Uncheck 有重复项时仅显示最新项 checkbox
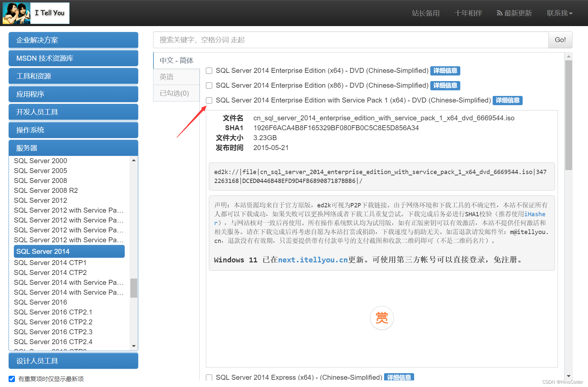Viewport: 588px width, 387px height. click(12, 379)
